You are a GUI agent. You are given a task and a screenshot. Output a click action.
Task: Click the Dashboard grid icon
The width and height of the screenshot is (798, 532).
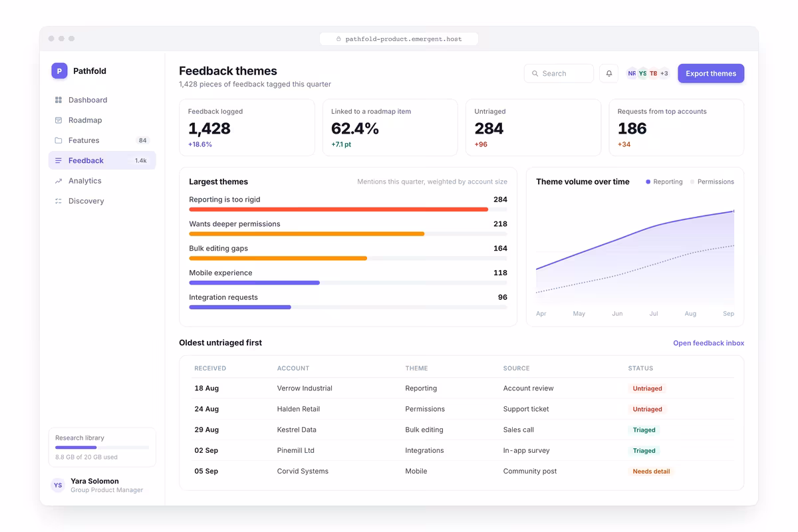[x=59, y=100]
